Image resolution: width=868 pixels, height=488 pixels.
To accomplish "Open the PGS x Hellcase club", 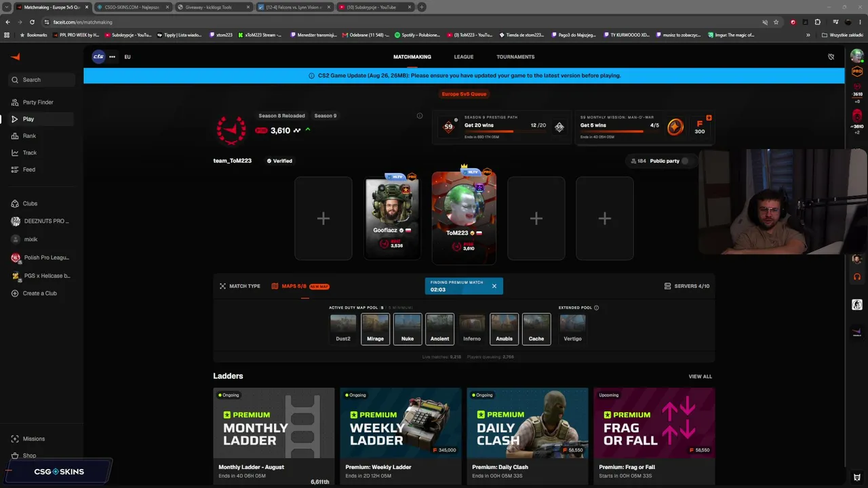I will [x=41, y=276].
